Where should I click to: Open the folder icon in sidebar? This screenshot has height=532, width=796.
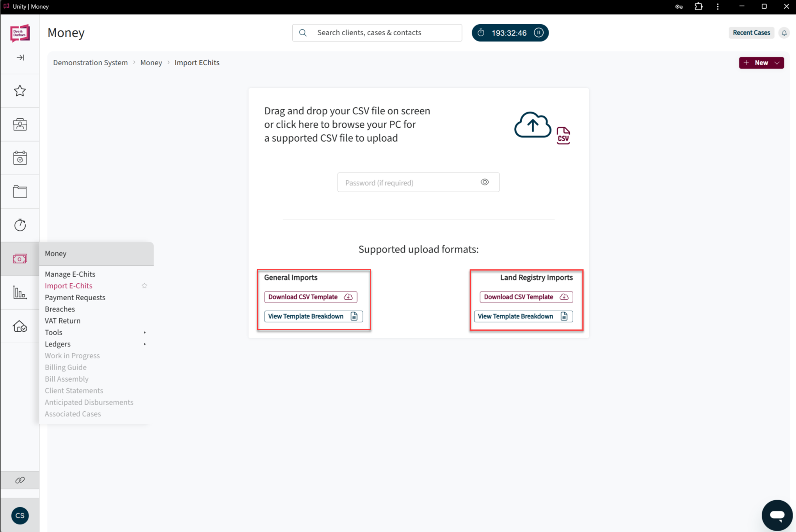click(20, 192)
